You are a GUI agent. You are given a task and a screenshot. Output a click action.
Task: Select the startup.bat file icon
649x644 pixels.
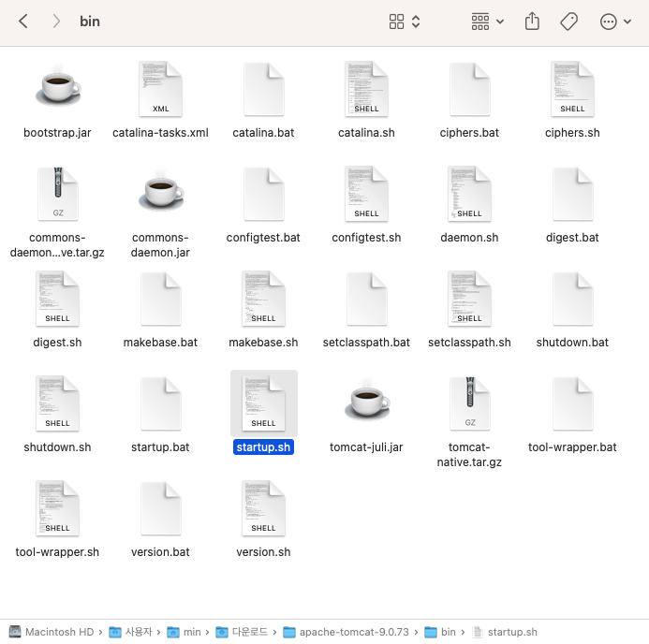pos(160,403)
